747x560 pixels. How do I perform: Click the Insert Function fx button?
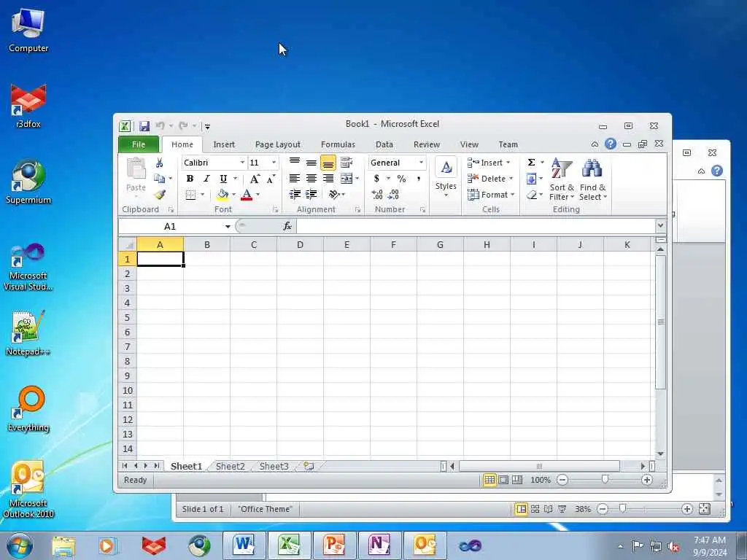point(287,226)
